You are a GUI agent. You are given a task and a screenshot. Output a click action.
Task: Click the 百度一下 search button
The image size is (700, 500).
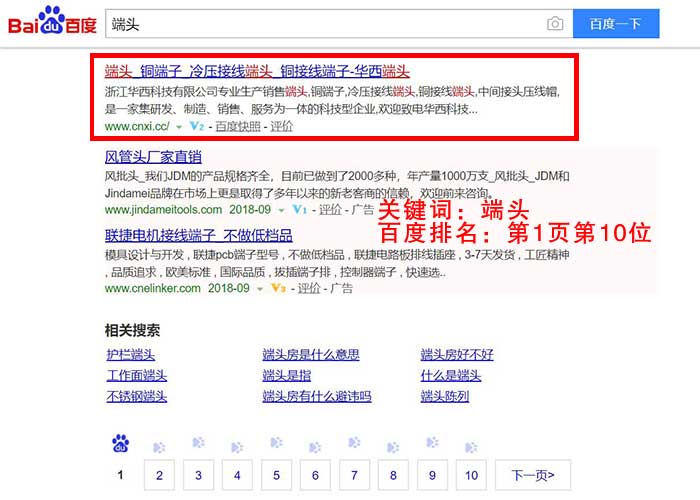616,23
